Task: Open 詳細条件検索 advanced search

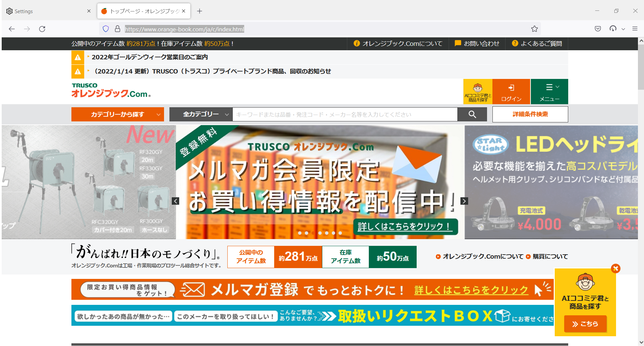Action: pos(530,114)
